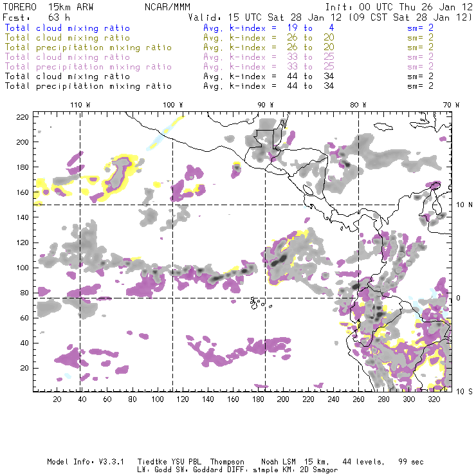Click the 'Thompson' microphysics footer text
The image size is (476, 476).
(227, 462)
